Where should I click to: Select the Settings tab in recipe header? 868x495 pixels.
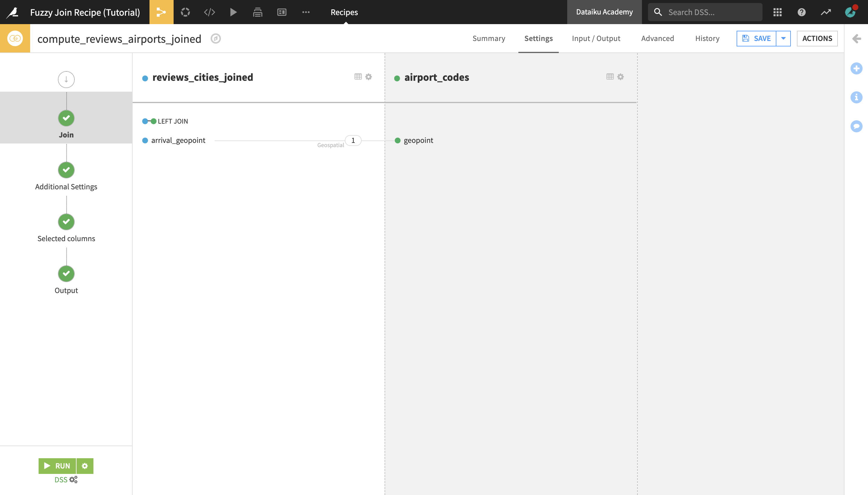(538, 38)
